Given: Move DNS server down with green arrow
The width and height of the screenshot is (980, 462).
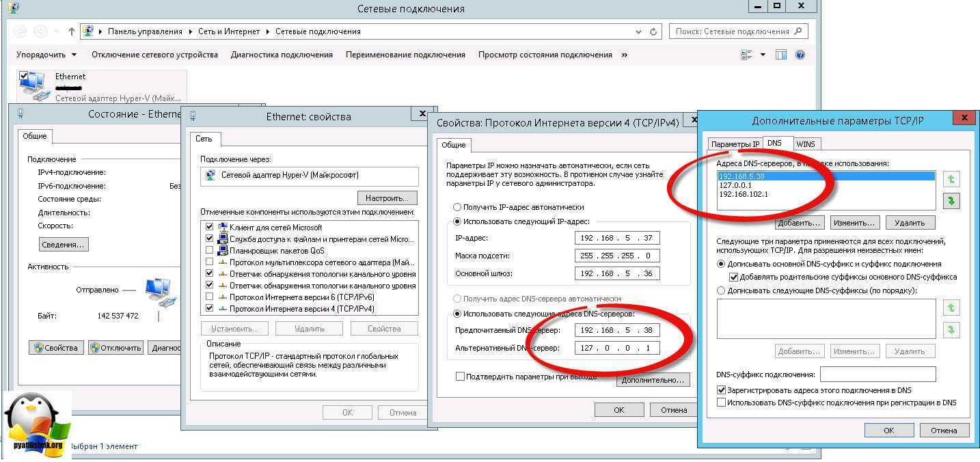Looking at the screenshot, I should point(951,201).
